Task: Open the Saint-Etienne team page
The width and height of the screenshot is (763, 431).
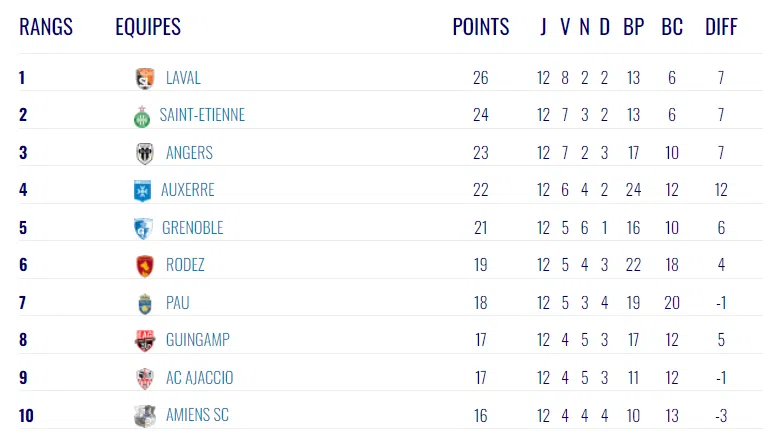Action: pos(202,115)
